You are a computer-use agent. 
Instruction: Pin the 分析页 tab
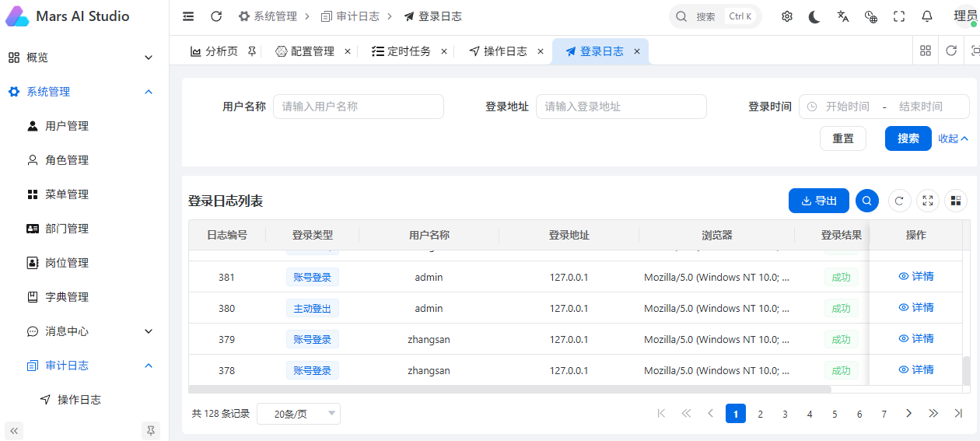coord(251,51)
